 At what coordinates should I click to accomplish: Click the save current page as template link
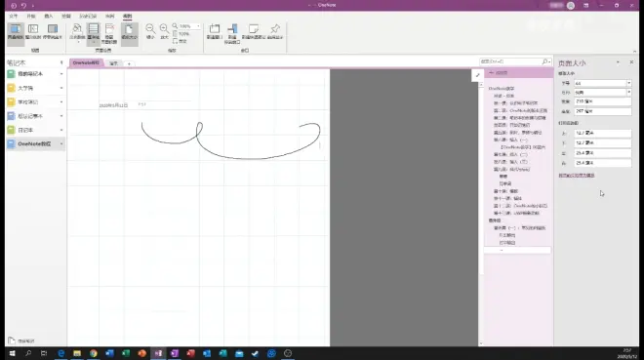tap(577, 176)
